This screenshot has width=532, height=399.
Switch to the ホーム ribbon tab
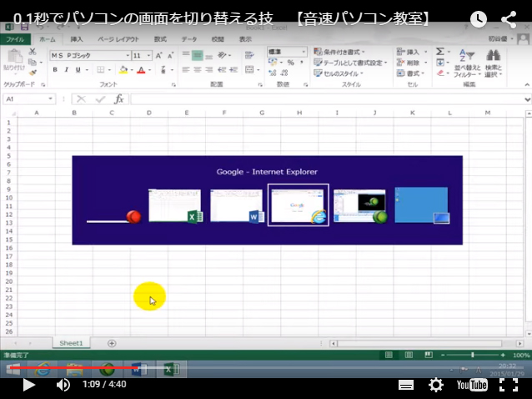pyautogui.click(x=48, y=39)
